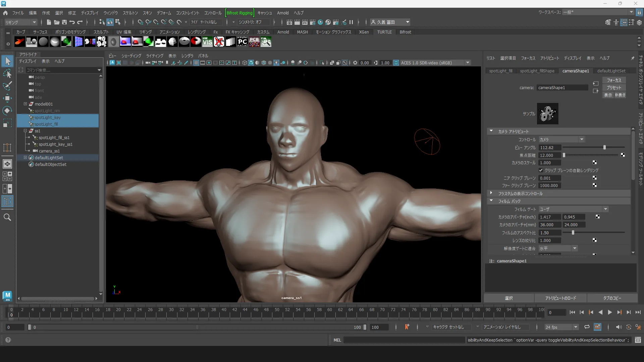Screen dimensions: 644x362
Task: Click the プリセット button
Action: (x=614, y=87)
